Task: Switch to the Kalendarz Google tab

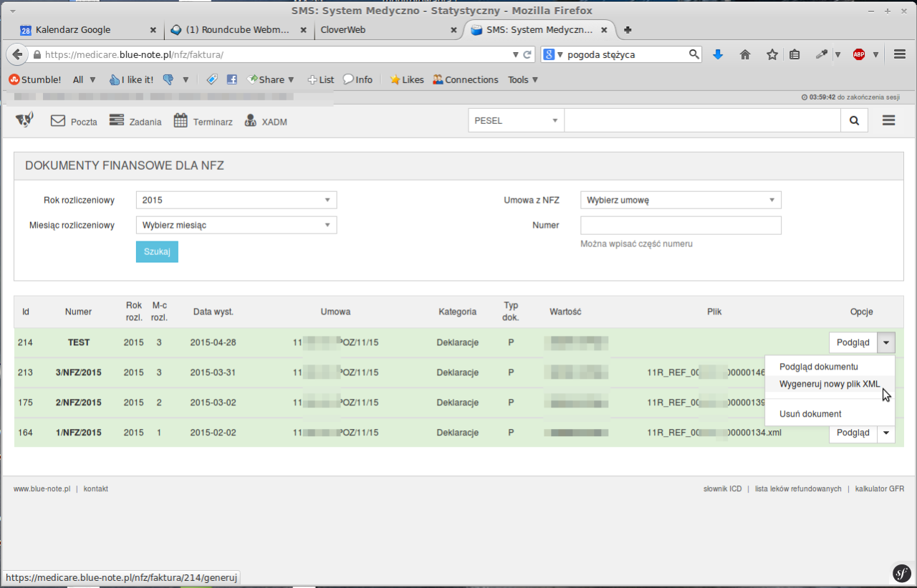Action: coord(73,30)
